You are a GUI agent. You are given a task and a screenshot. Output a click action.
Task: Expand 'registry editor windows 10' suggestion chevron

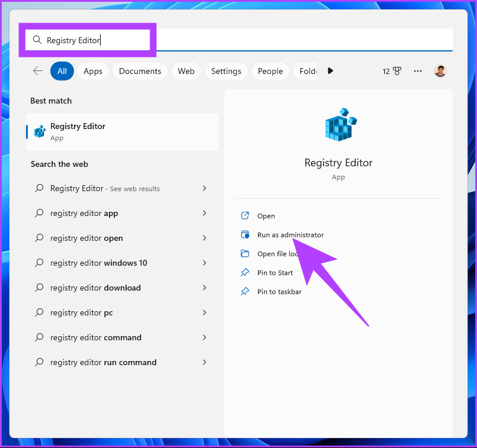tap(204, 263)
